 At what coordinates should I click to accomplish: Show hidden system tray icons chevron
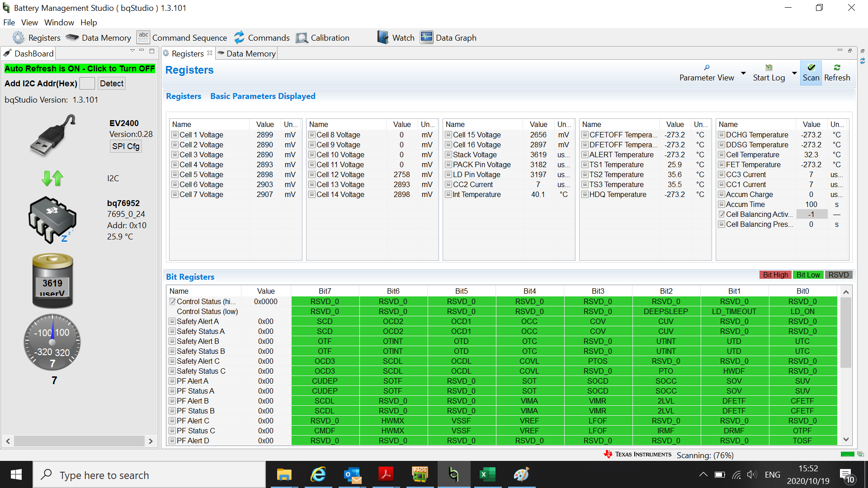(703, 474)
